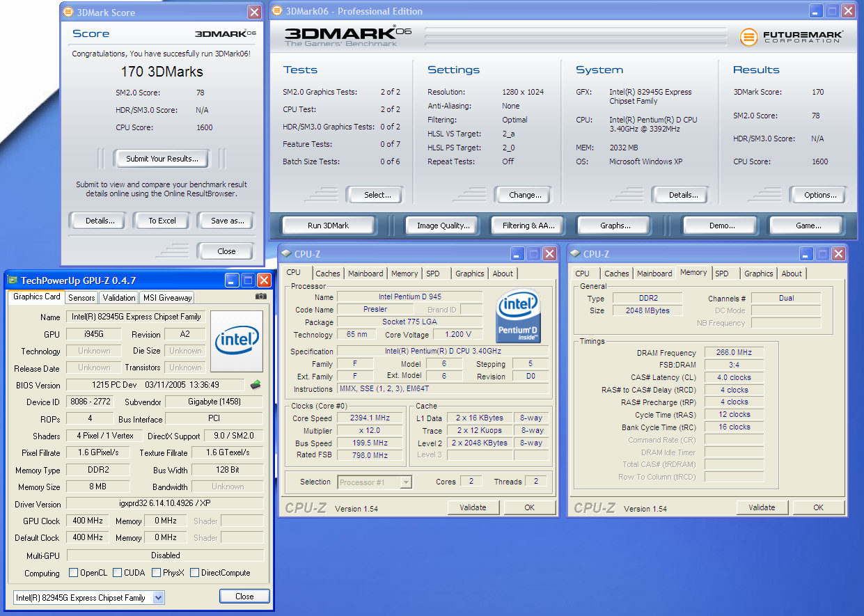The height and width of the screenshot is (616, 864).
Task: Start benchmark with Run 3DMark
Action: pyautogui.click(x=329, y=226)
